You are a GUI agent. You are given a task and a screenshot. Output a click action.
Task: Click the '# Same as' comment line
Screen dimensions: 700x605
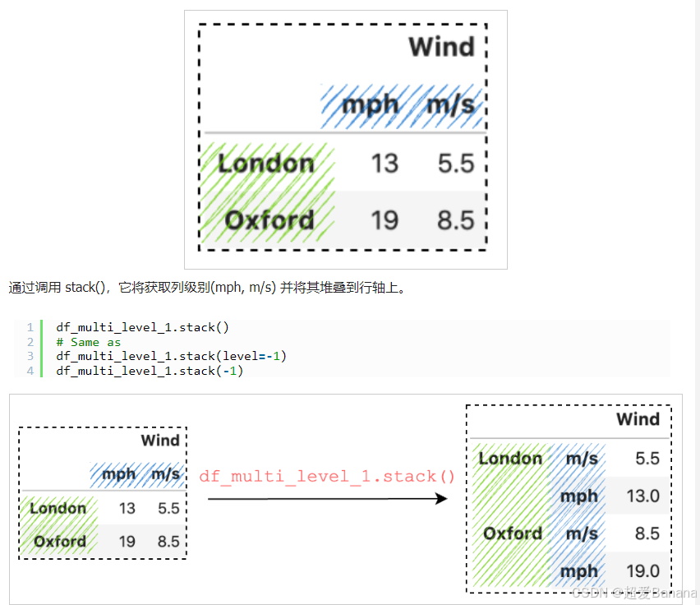coord(89,342)
